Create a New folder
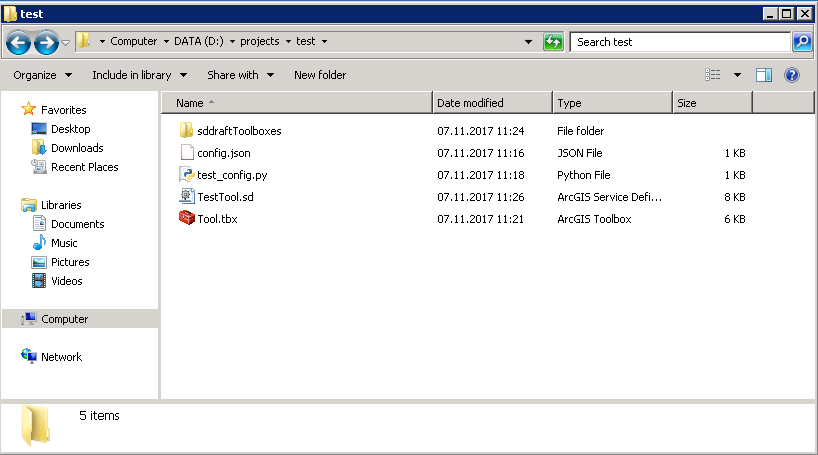The height and width of the screenshot is (455, 818). (320, 75)
